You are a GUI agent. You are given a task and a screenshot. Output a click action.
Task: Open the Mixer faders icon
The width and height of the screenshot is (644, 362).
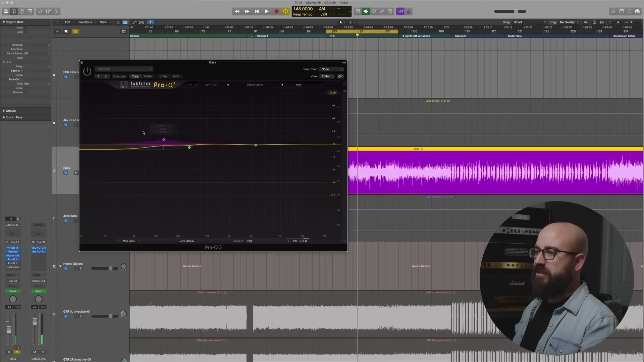[48, 11]
